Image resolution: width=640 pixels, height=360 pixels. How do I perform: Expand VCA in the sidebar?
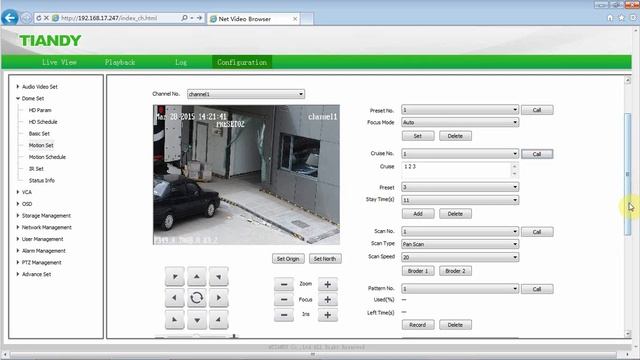coord(18,192)
